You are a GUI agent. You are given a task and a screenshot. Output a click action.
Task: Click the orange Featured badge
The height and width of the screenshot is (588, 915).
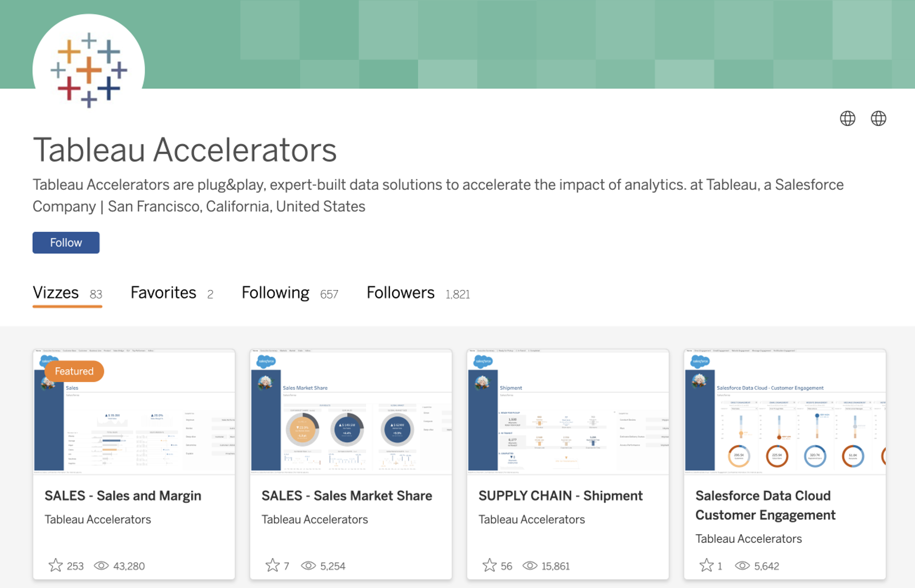coord(74,371)
